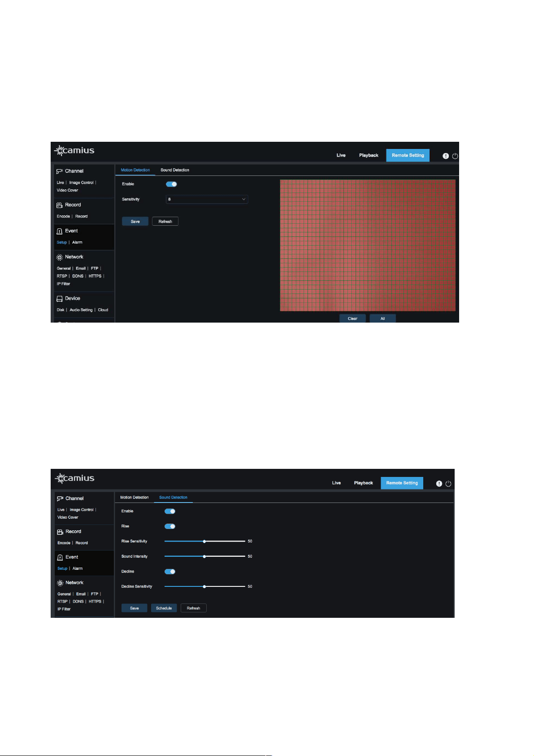Viewport: 534px width, 756px height.
Task: Toggle Enable switch on the Motion Detection page
Action: (171, 184)
